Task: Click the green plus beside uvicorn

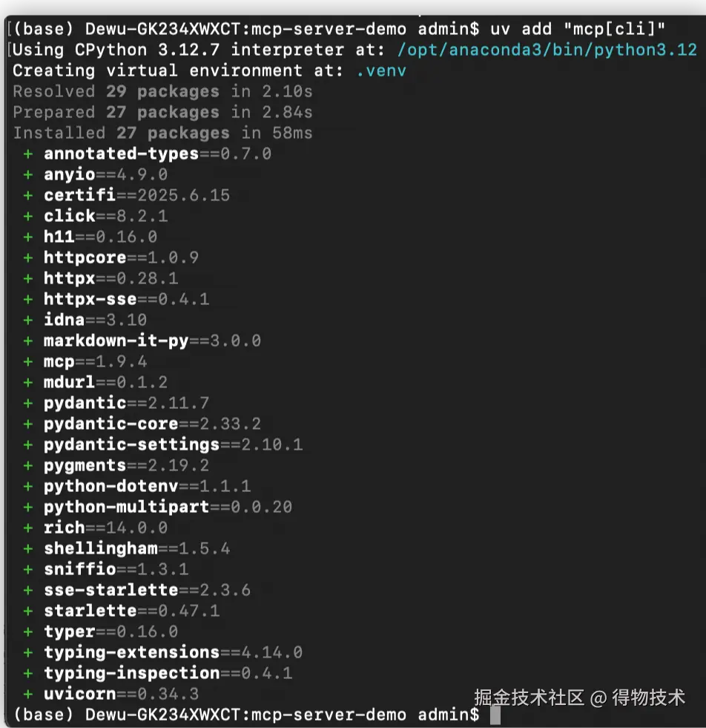Action: [28, 695]
